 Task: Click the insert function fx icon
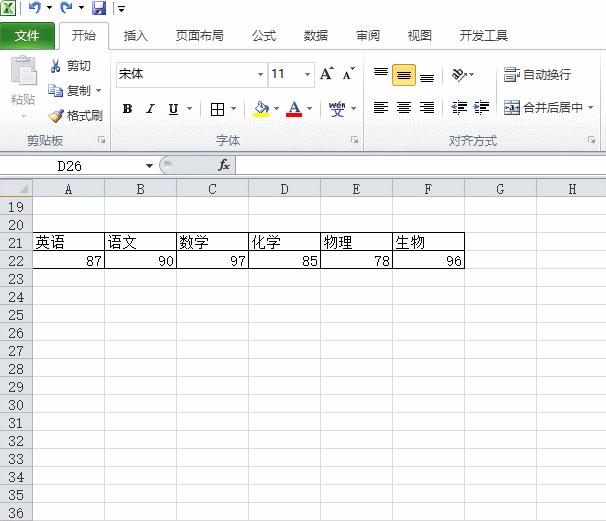tap(224, 165)
